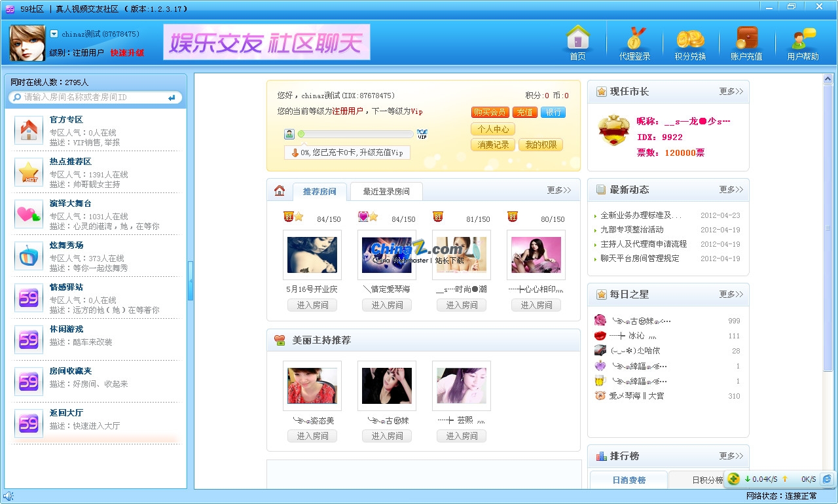Click the speaker volume icon in status bar

tap(9, 496)
